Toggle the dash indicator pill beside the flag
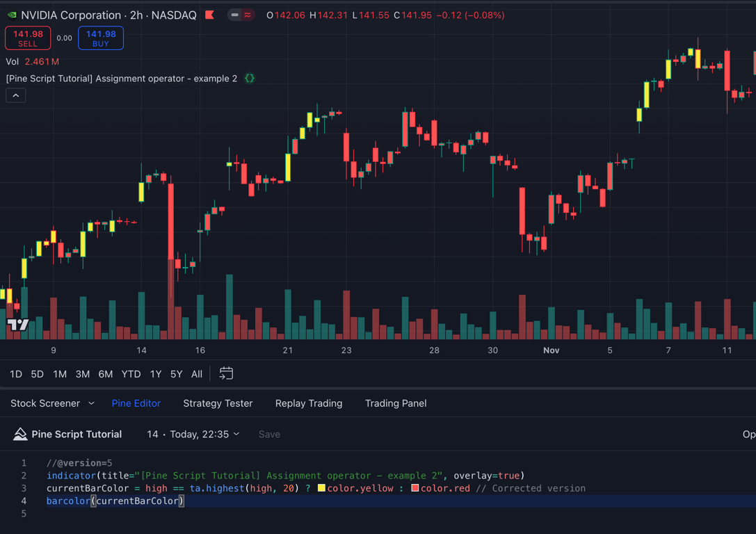The width and height of the screenshot is (756, 534). 235,15
